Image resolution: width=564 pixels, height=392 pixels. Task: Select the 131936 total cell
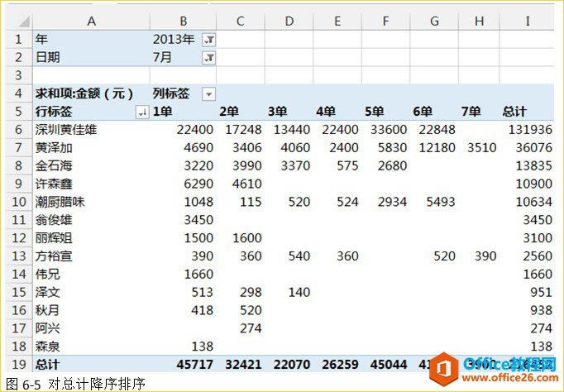[x=527, y=130]
